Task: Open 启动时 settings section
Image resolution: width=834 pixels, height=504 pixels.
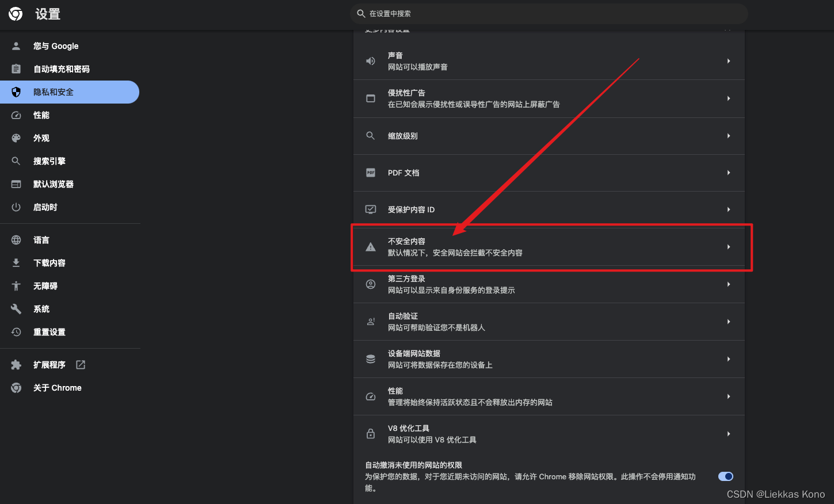Action: coord(70,207)
